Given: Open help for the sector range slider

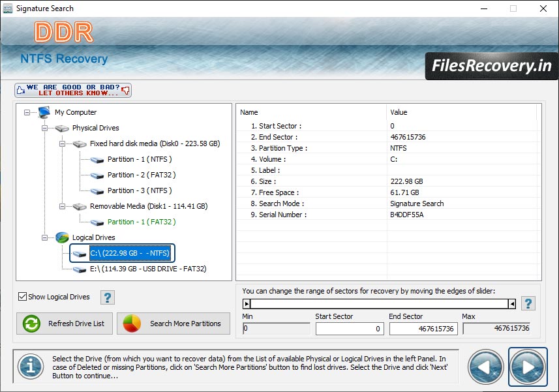Looking at the screenshot, I should (x=528, y=303).
